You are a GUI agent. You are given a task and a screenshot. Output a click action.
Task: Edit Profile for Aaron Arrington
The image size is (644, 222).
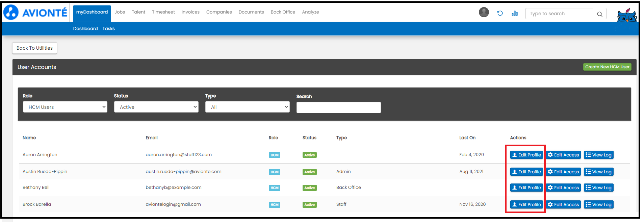point(526,155)
